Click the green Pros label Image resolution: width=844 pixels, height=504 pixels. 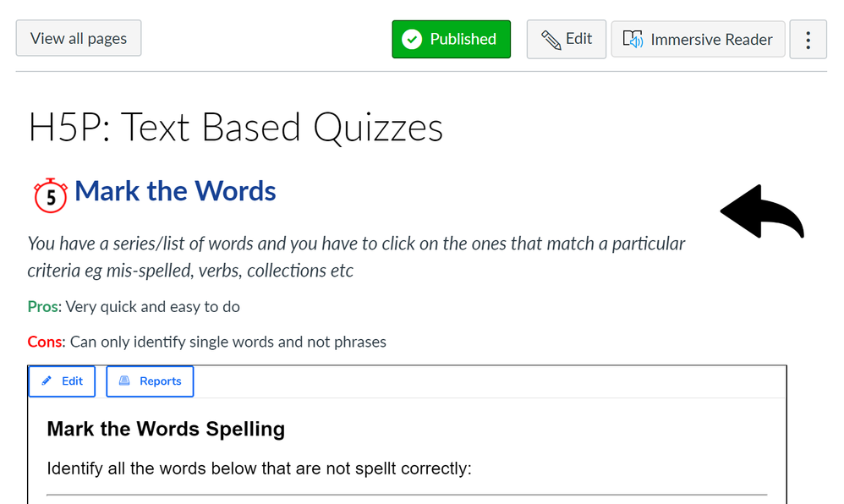[43, 307]
